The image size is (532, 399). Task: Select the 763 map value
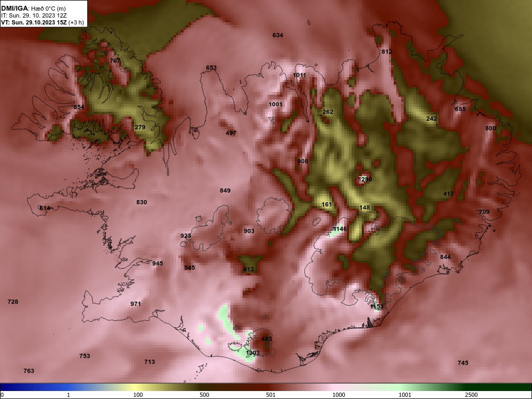point(29,371)
